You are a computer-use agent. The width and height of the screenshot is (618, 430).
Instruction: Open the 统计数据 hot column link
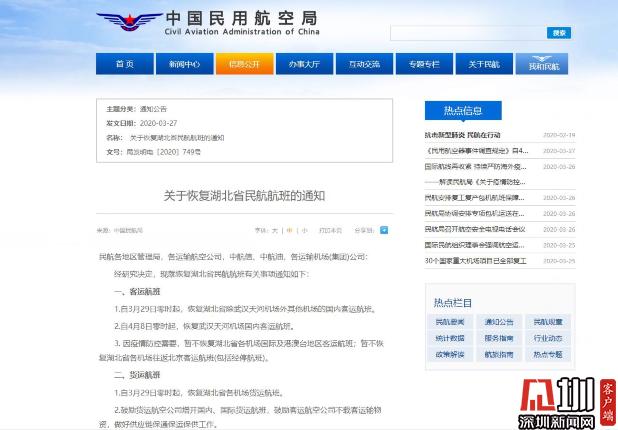tap(450, 338)
